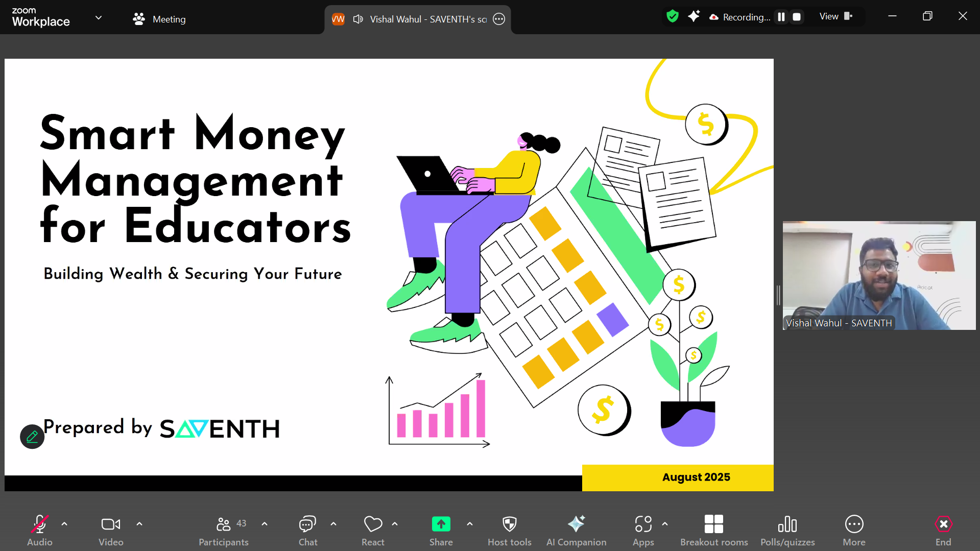Open Polls/quizzes
The image size is (980, 551).
pyautogui.click(x=787, y=530)
